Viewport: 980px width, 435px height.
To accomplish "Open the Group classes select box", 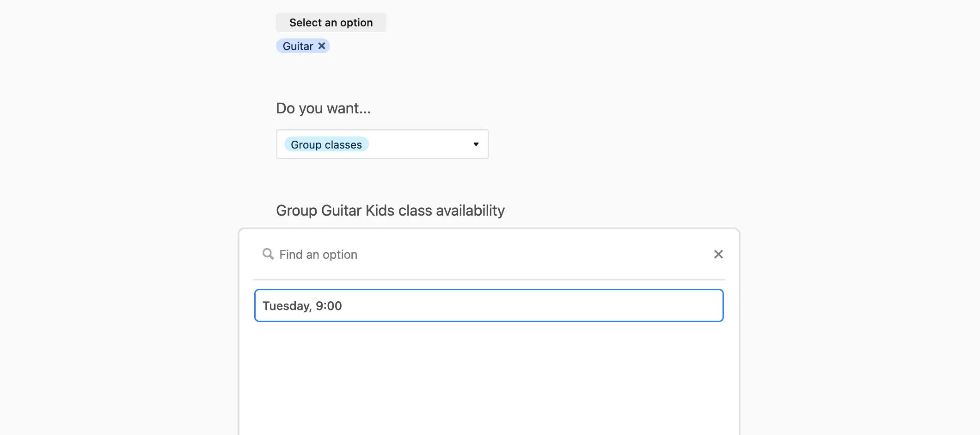I will click(382, 144).
